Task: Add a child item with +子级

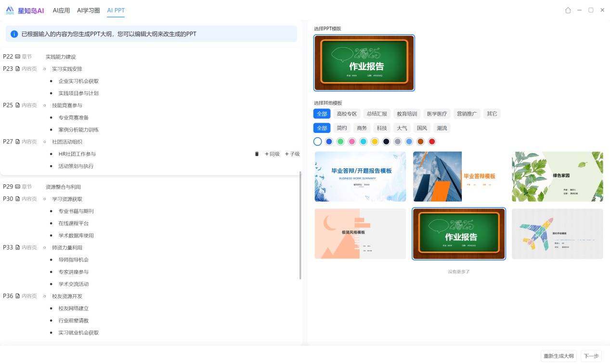Action: (292, 154)
